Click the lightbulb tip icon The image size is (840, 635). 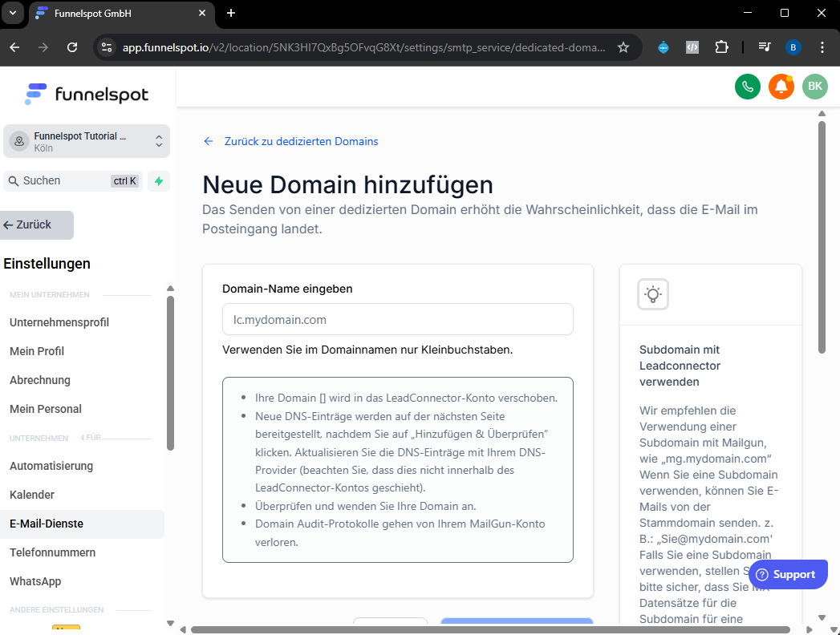pyautogui.click(x=652, y=294)
